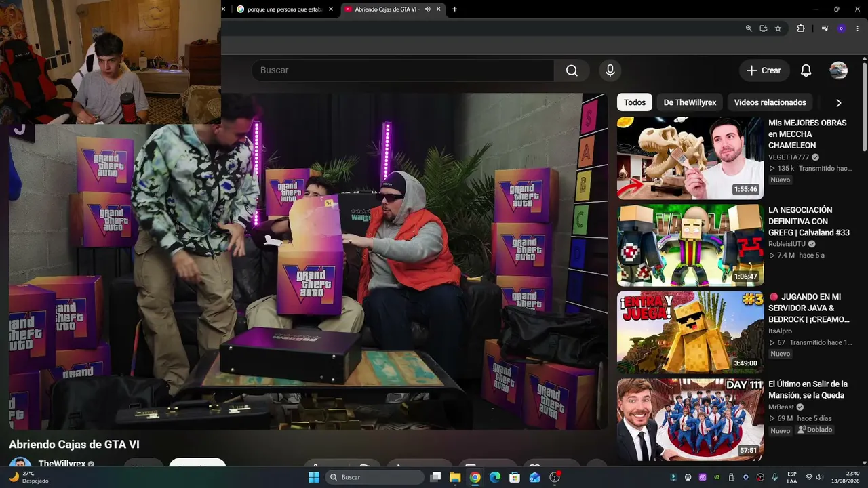Open Microsoft Edge from the taskbar

pyautogui.click(x=495, y=477)
